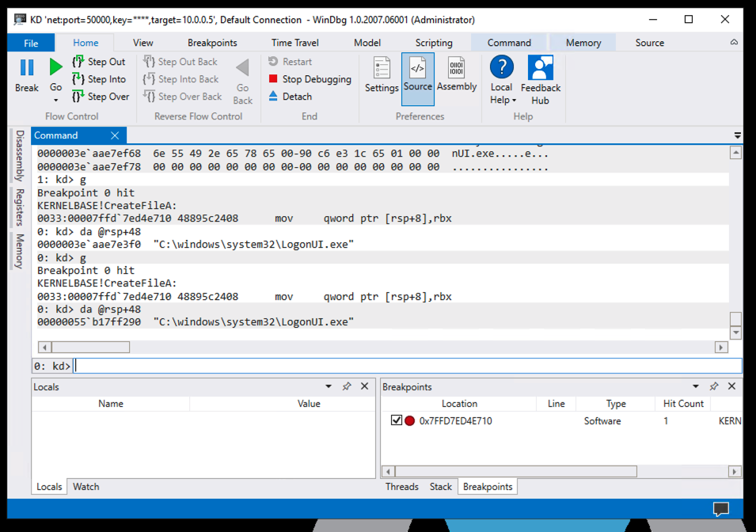756x532 pixels.
Task: Open the Disassembly side panel
Action: tap(19, 156)
